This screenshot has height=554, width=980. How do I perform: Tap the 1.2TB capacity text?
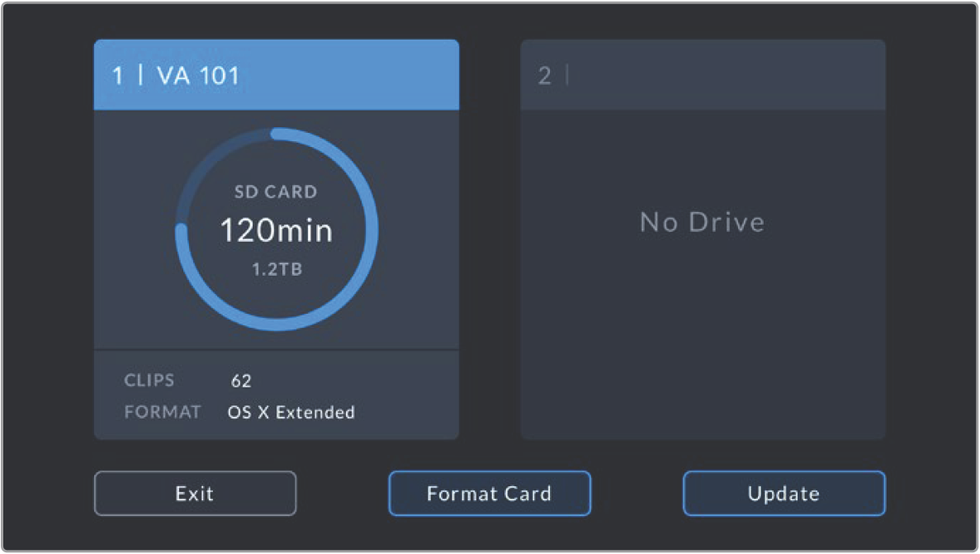pyautogui.click(x=277, y=269)
